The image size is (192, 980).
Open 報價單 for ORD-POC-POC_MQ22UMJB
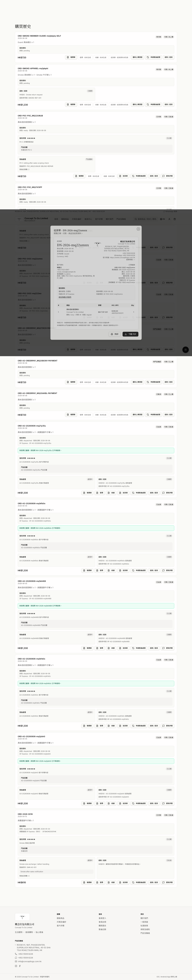coord(79,176)
